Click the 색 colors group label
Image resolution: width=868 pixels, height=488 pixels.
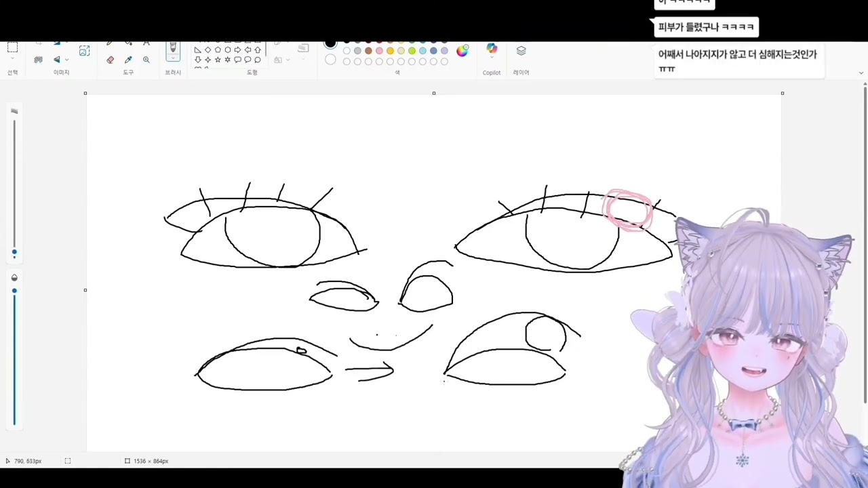tap(397, 73)
